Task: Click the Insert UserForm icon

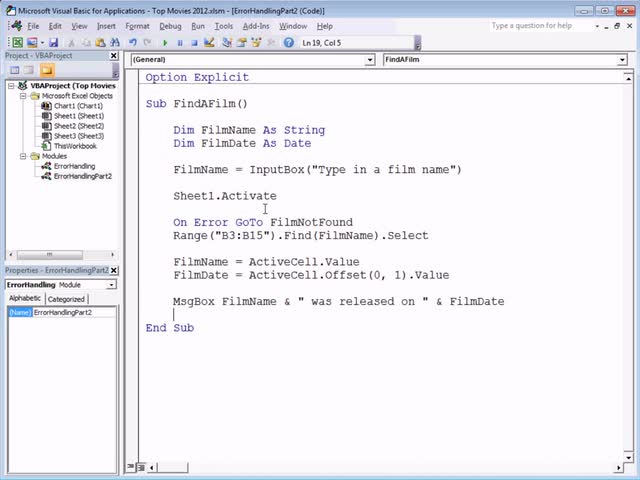Action: [32, 42]
